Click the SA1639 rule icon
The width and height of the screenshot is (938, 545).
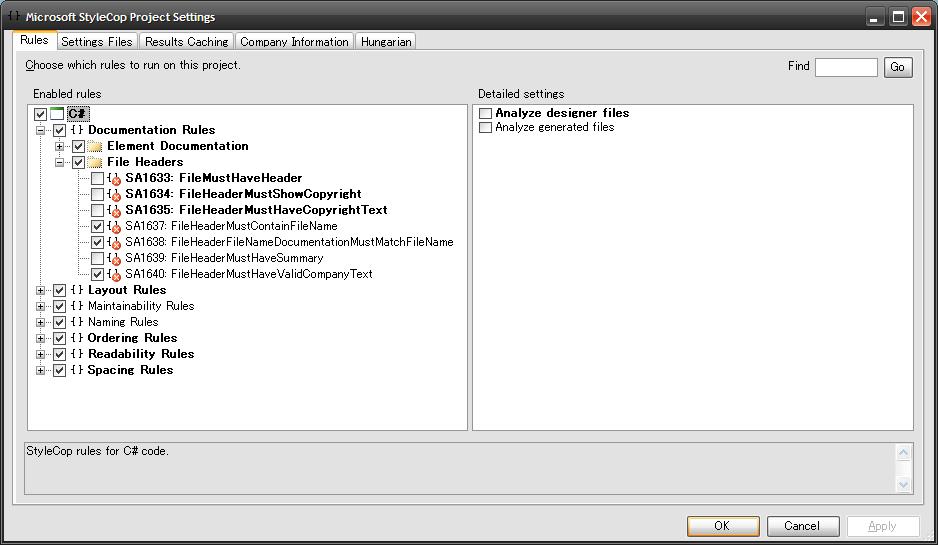(x=114, y=258)
